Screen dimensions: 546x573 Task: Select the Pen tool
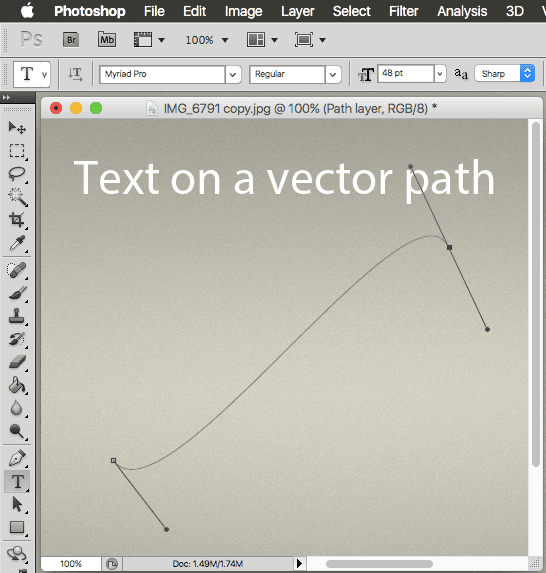[x=17, y=458]
